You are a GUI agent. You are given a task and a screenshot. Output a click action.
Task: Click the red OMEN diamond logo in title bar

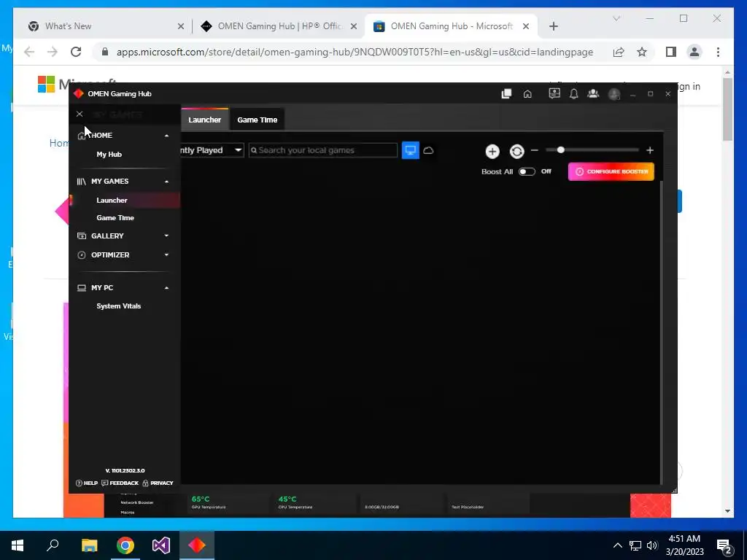point(79,94)
